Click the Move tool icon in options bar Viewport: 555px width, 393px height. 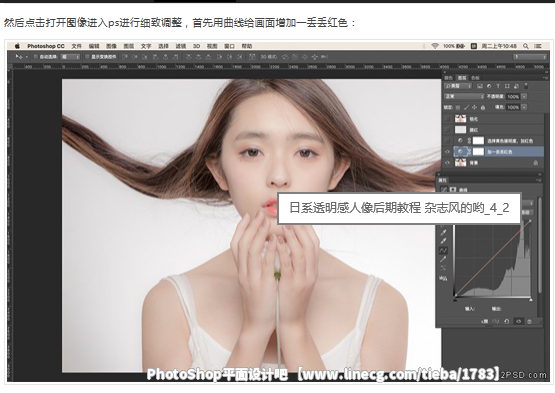tap(18, 57)
